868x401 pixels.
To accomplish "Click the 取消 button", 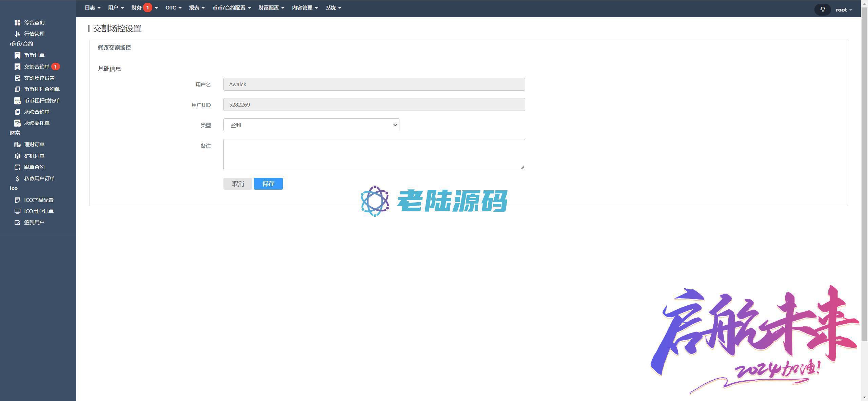I will coord(238,184).
